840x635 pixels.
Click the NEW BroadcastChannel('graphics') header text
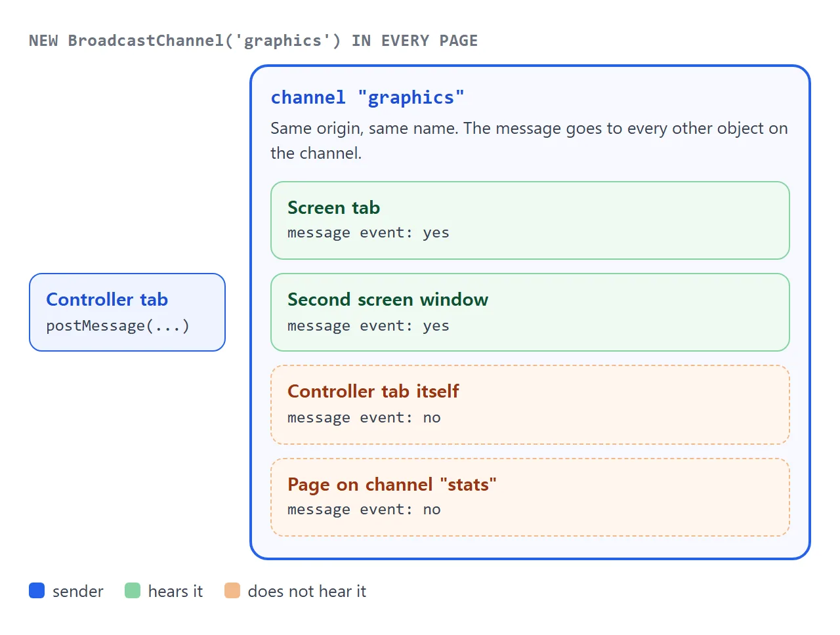pos(253,41)
